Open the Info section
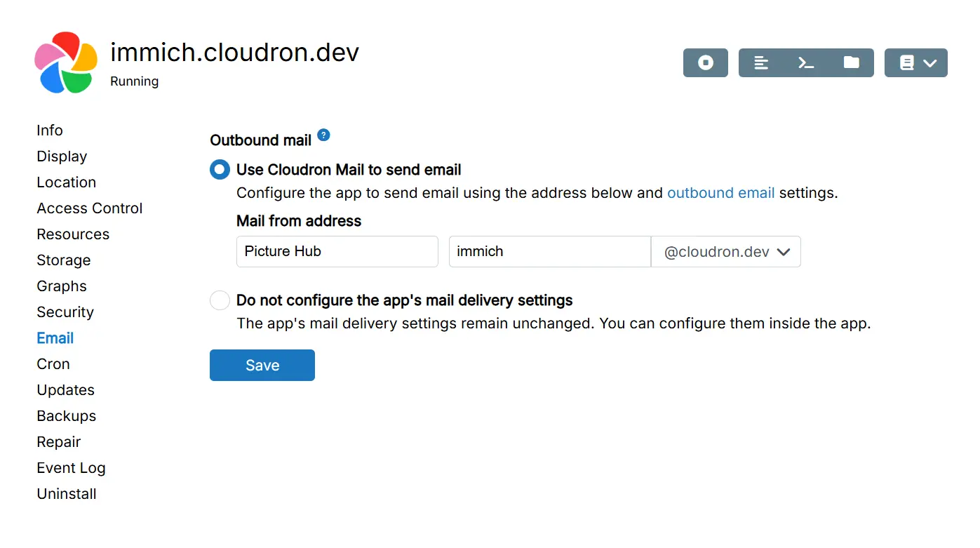The height and width of the screenshot is (548, 980). (x=50, y=131)
